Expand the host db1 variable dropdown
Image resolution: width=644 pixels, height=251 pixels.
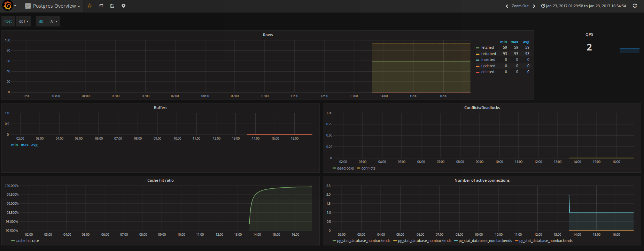24,21
